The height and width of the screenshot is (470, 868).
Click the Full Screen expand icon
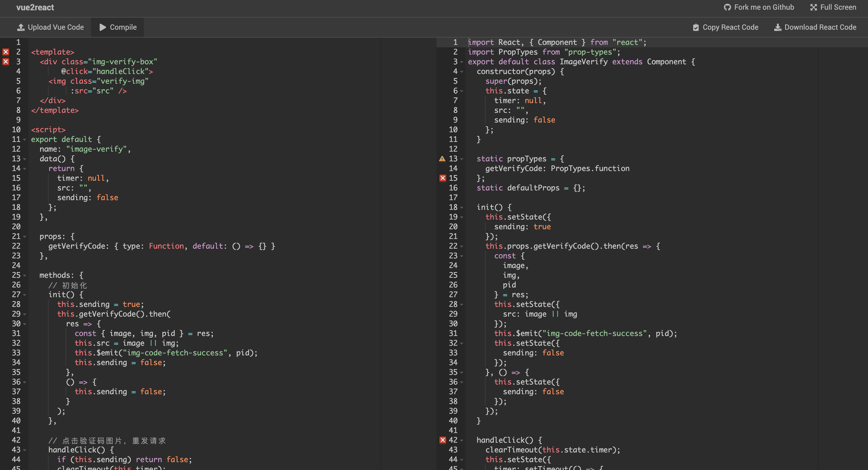(813, 7)
